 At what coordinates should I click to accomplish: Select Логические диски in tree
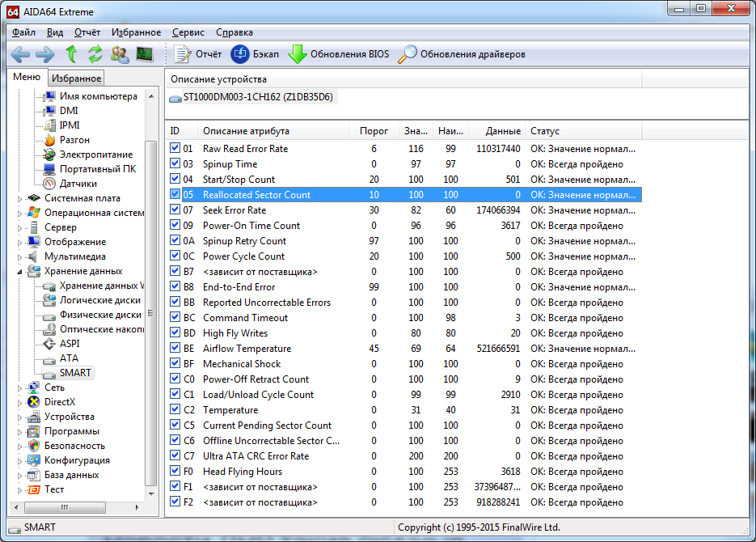pyautogui.click(x=99, y=300)
